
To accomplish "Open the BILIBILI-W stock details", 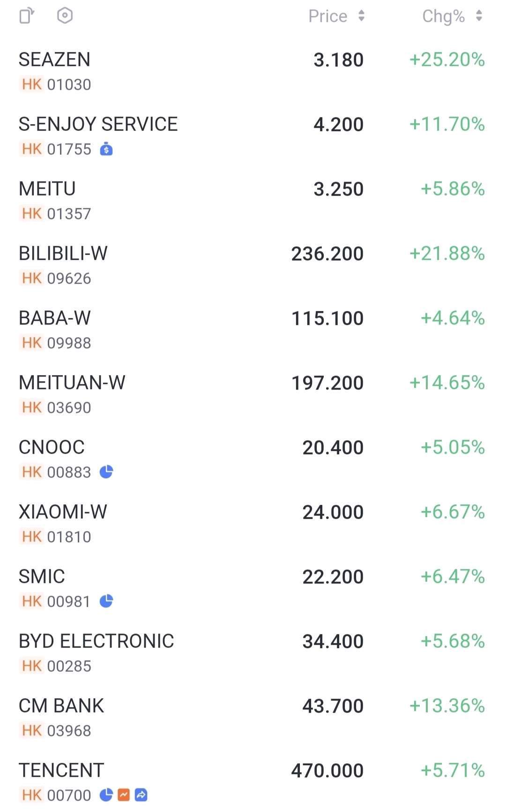I will tap(253, 265).
